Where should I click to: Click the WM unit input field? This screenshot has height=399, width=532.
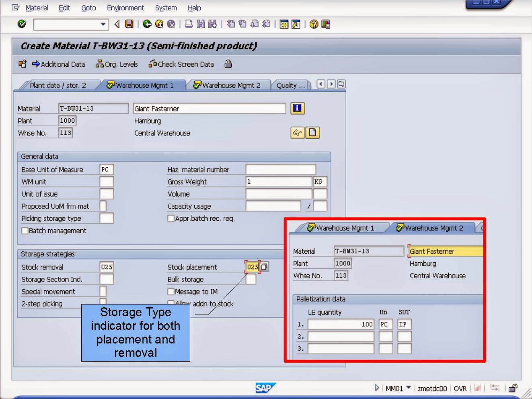(107, 181)
